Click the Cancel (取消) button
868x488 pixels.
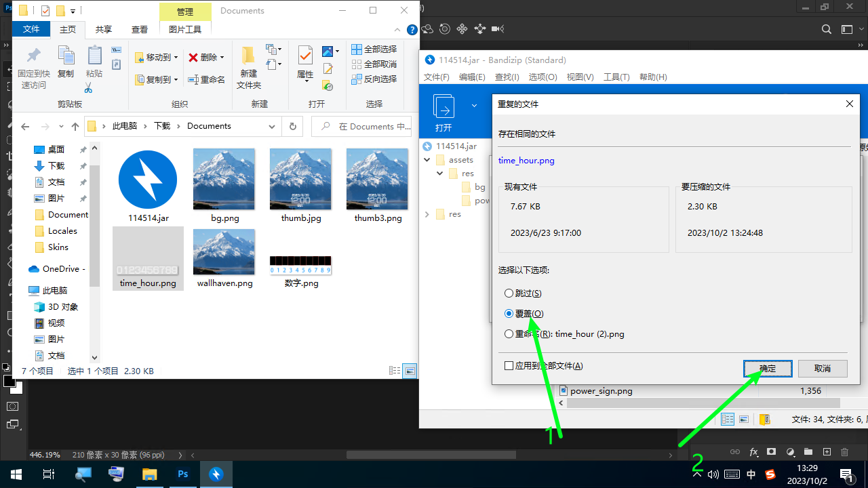(823, 369)
